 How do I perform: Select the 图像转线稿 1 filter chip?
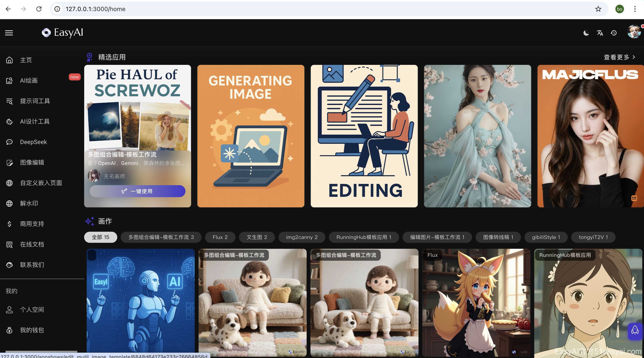(x=498, y=237)
